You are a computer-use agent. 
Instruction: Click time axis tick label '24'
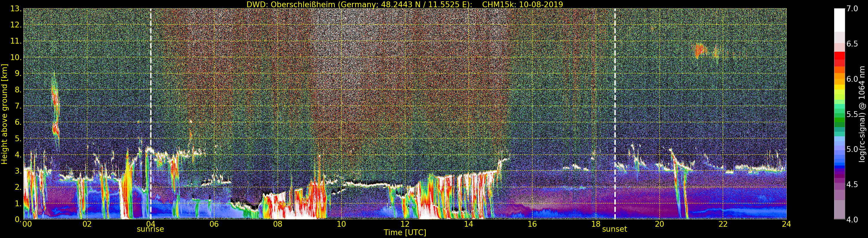786,224
